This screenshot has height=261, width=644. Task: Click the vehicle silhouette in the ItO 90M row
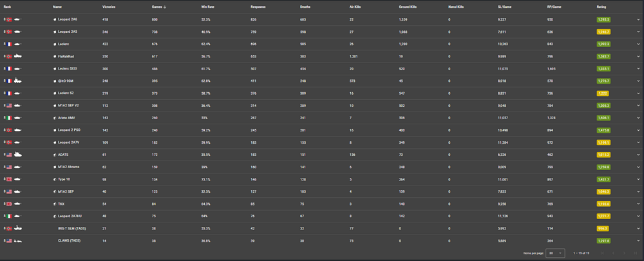point(18,81)
